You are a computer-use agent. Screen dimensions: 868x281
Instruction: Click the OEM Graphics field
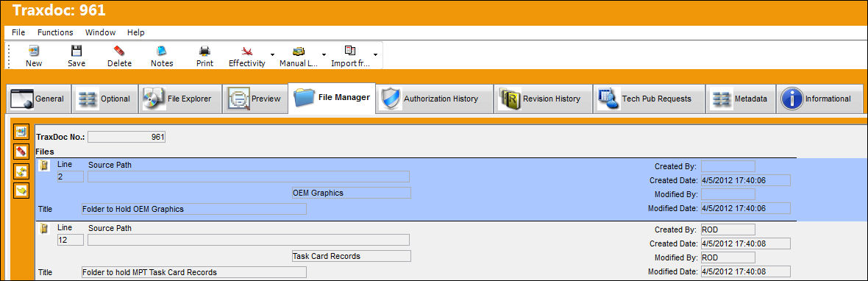click(352, 193)
